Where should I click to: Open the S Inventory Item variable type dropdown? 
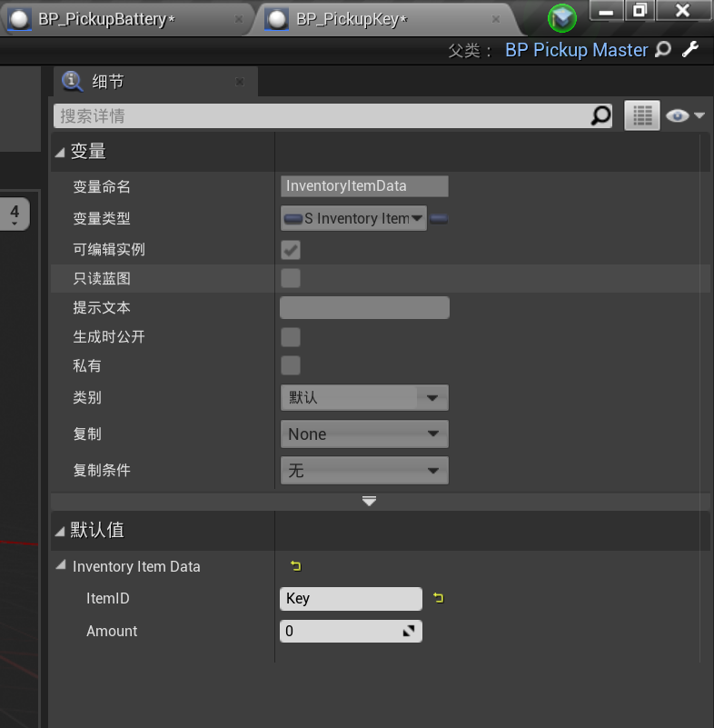click(353, 218)
